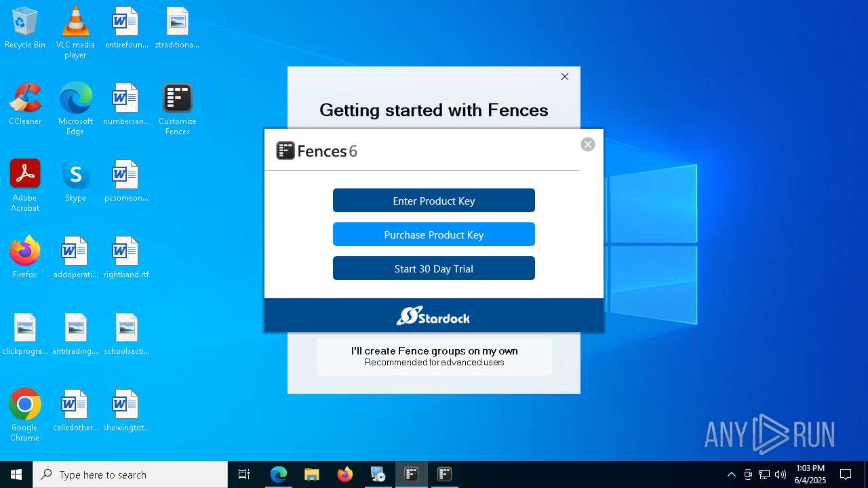Select the Microsoft Edge desktop icon
The height and width of the screenshot is (488, 868).
point(75,108)
